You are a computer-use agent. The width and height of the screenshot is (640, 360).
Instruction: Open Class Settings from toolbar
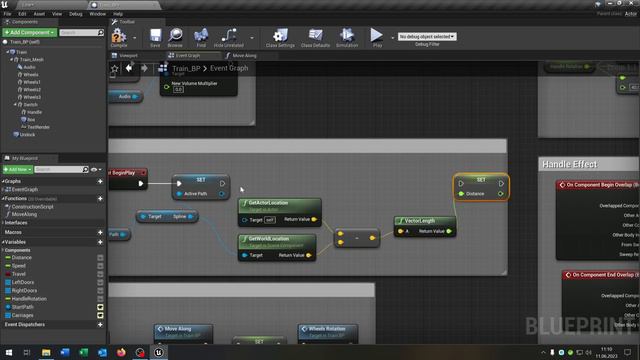[x=280, y=36]
